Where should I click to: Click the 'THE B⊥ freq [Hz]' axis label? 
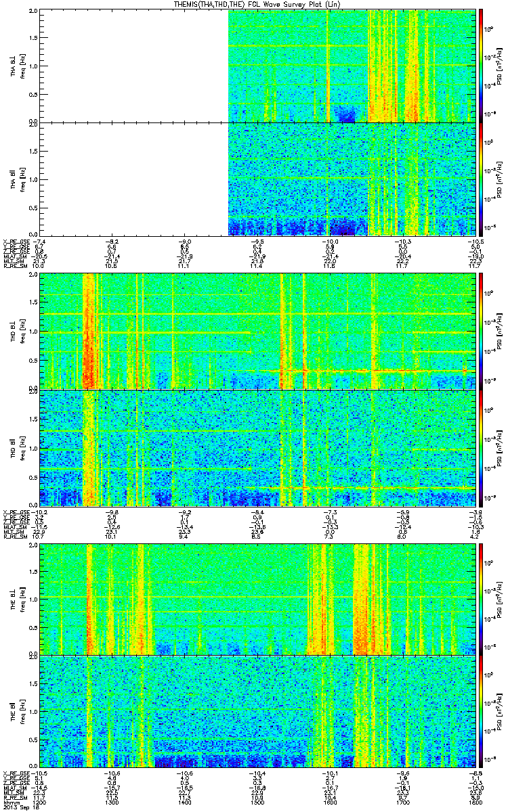click(17, 598)
